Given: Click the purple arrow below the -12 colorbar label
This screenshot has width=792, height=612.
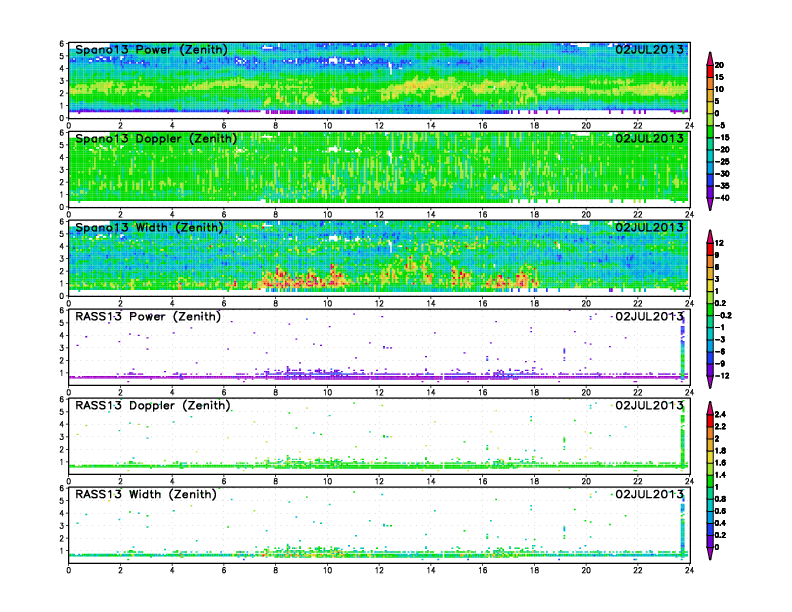Looking at the screenshot, I should pos(709,384).
